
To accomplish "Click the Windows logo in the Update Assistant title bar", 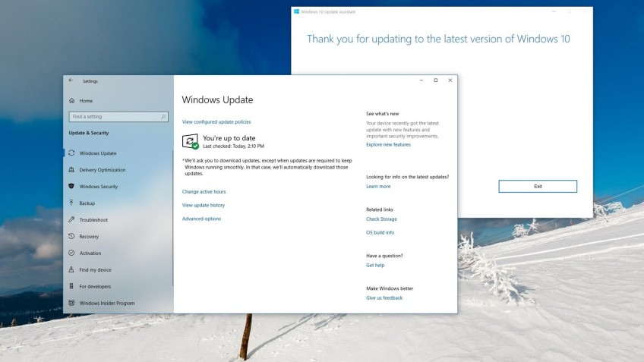I will [x=296, y=11].
